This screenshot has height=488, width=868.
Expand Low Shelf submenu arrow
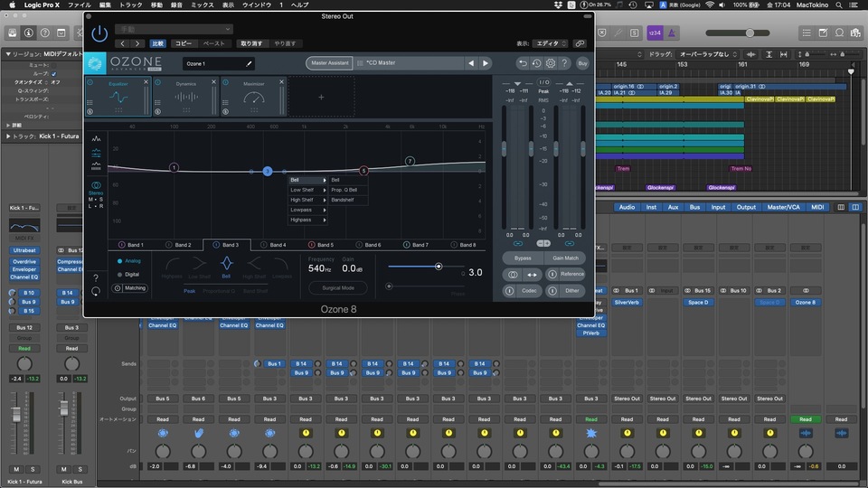click(325, 190)
